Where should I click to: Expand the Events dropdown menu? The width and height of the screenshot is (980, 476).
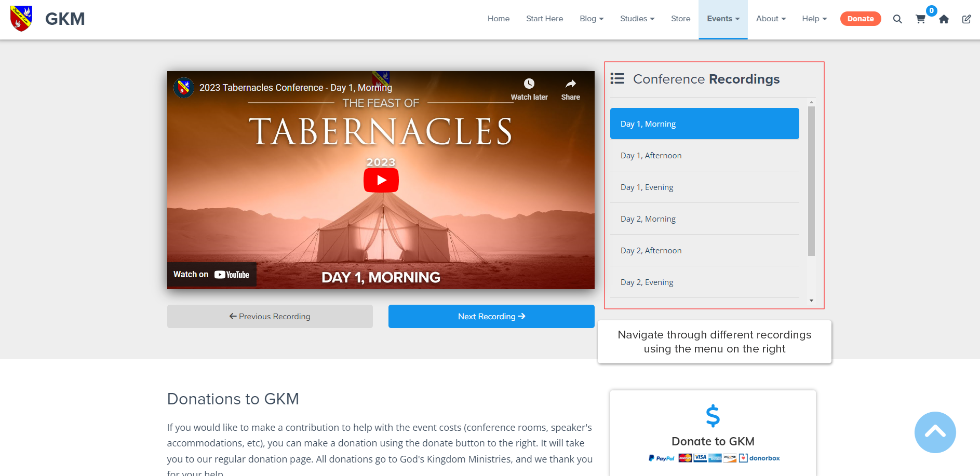(723, 19)
